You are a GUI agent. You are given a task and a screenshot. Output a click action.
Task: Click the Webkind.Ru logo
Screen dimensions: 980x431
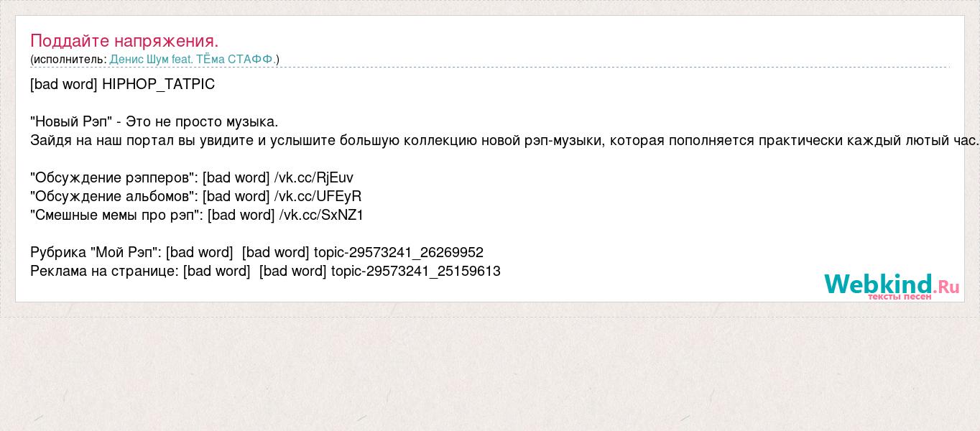[x=892, y=285]
